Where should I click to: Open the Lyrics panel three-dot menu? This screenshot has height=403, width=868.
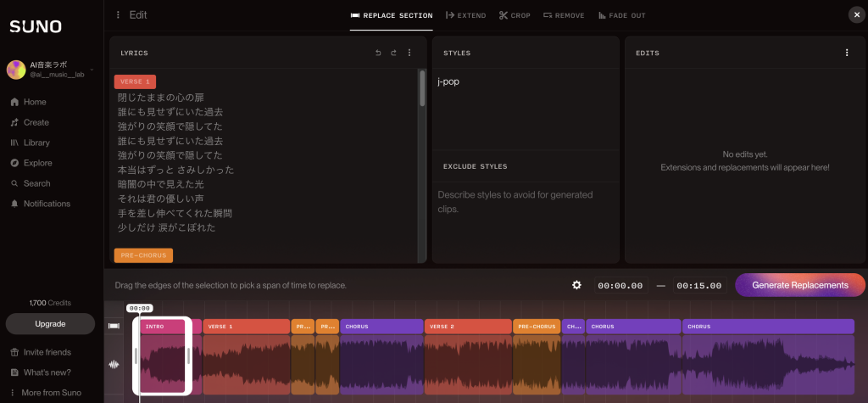(409, 53)
